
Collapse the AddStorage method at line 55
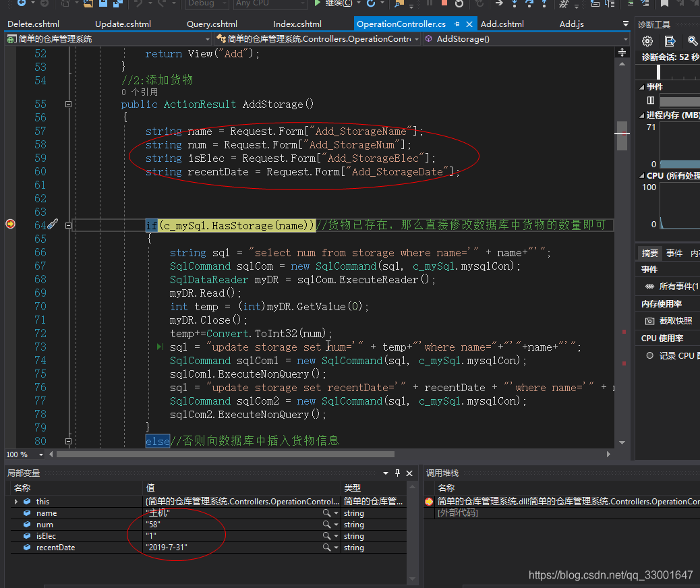click(x=68, y=104)
